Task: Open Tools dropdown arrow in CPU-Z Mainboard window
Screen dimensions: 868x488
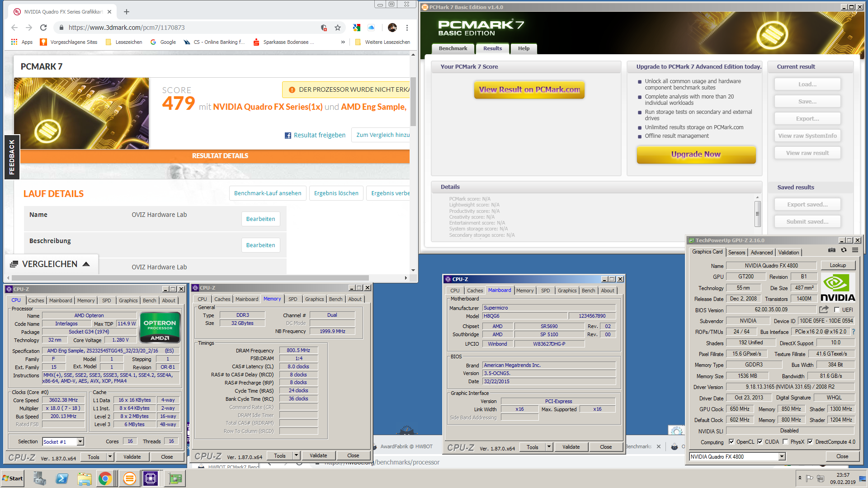Action: (x=549, y=447)
